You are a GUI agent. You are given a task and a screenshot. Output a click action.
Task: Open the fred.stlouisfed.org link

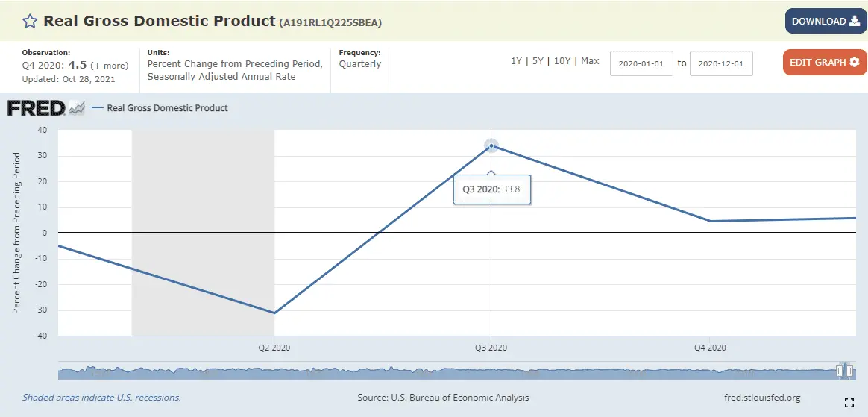[762, 398]
